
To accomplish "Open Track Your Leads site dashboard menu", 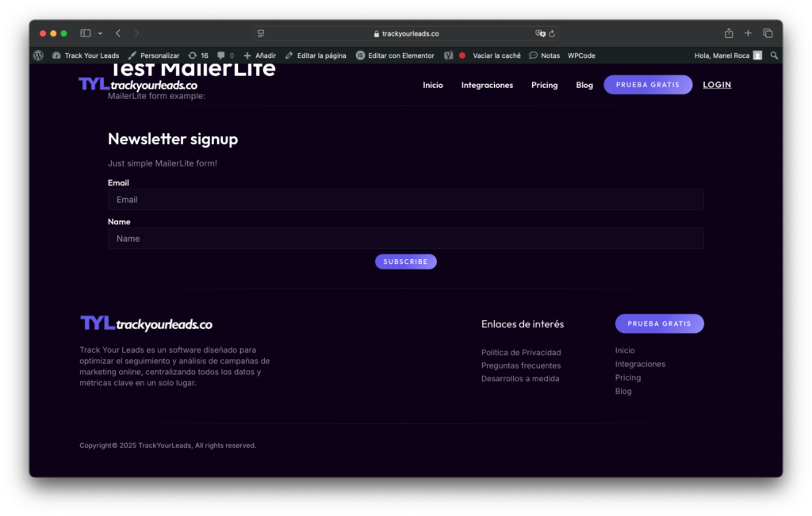I will click(x=86, y=55).
